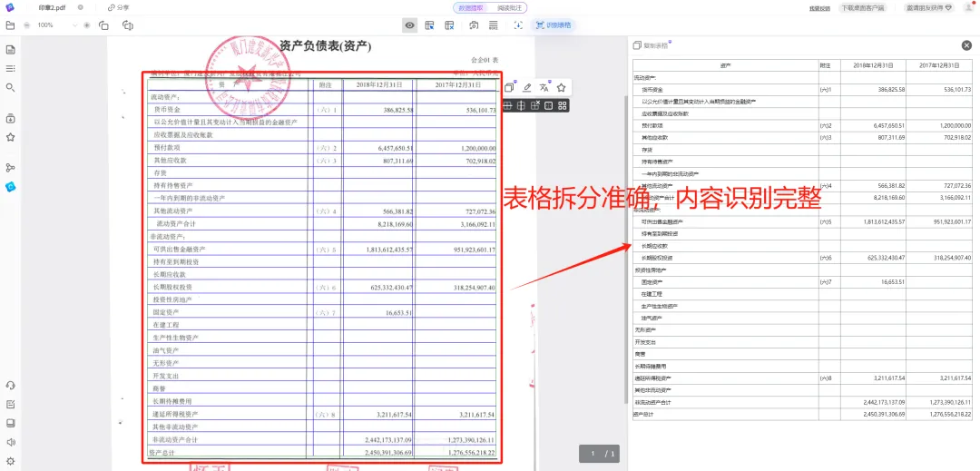980x471 pixels.
Task: Click the star icon in floating toolbar
Action: [562, 87]
